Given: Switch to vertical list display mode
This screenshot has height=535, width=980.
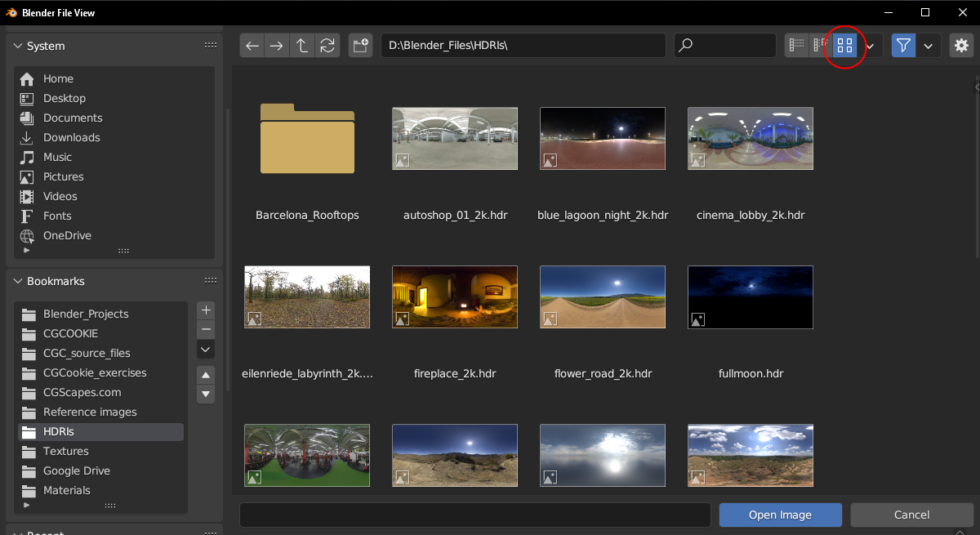Looking at the screenshot, I should 797,46.
